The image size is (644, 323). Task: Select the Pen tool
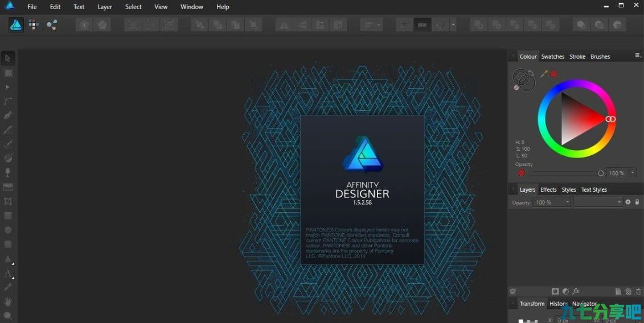pos(8,115)
